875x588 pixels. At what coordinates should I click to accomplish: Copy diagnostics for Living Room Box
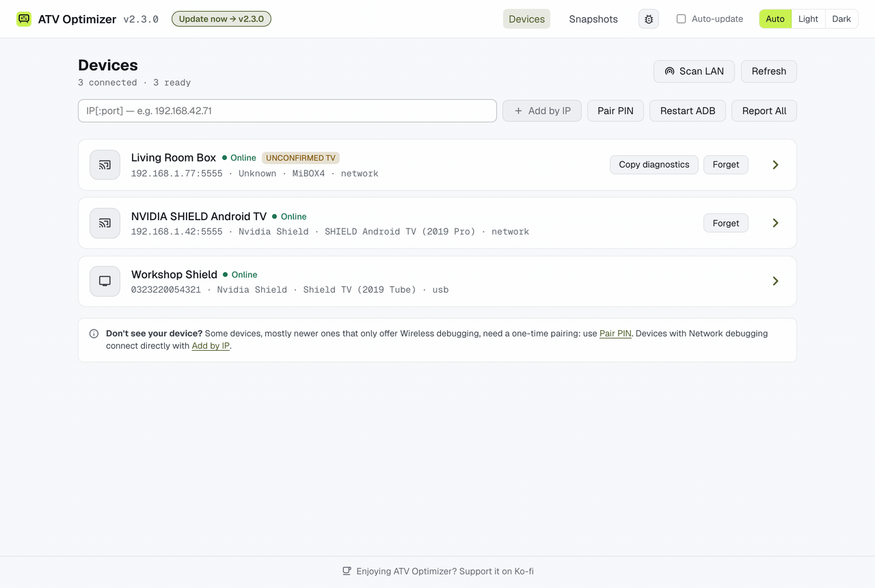[x=654, y=165]
